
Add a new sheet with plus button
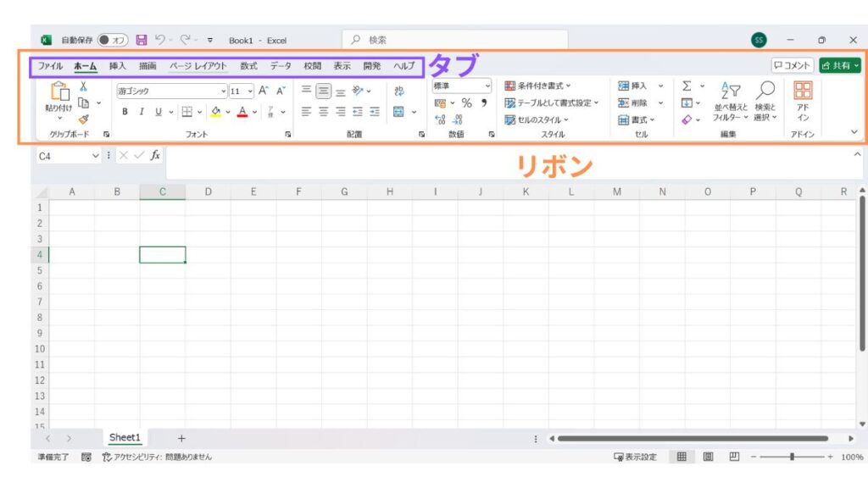tap(181, 438)
